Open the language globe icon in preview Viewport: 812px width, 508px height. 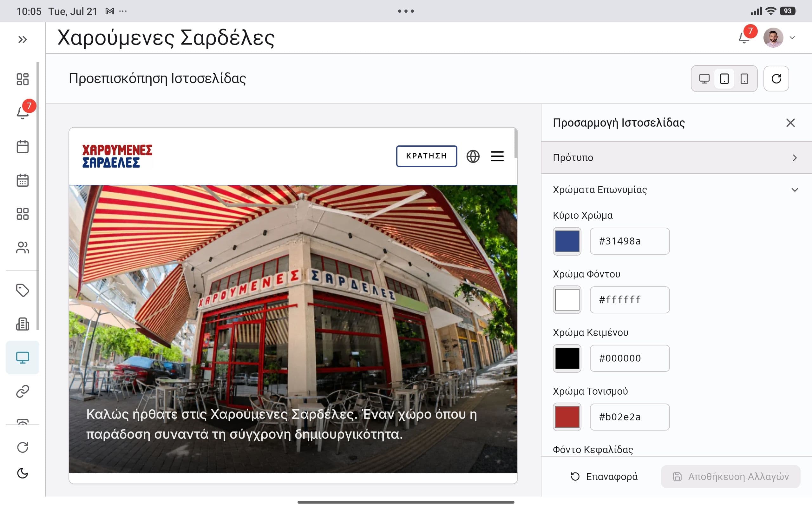pos(473,156)
